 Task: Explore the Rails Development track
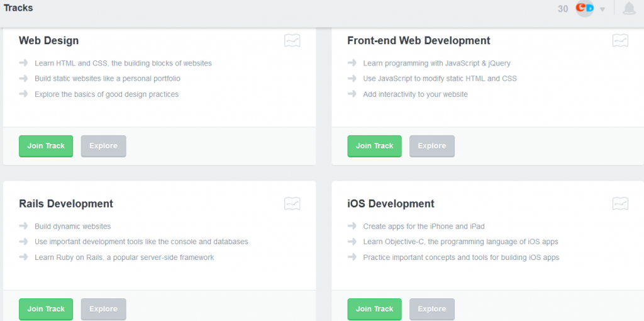103,309
